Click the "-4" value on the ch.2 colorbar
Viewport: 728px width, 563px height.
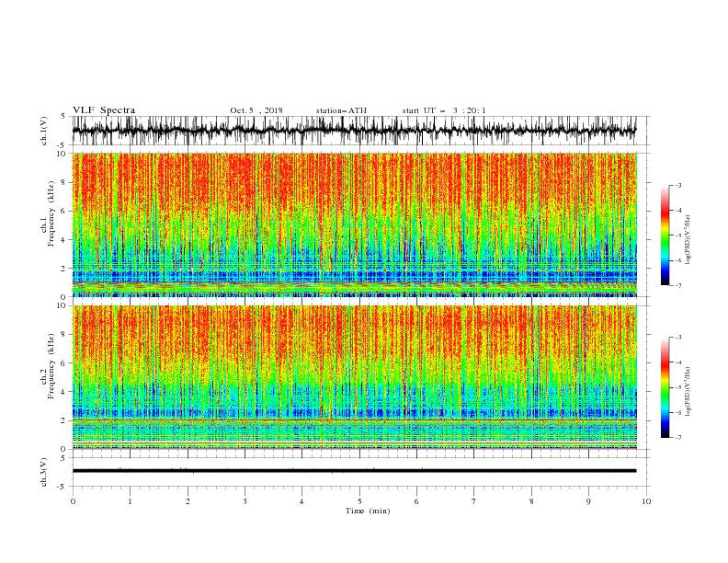[677, 362]
